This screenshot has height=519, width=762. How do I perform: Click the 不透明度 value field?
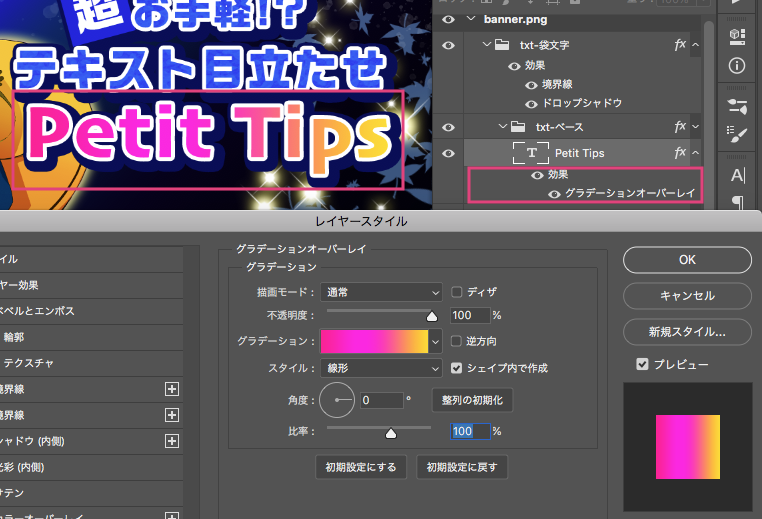tap(470, 315)
